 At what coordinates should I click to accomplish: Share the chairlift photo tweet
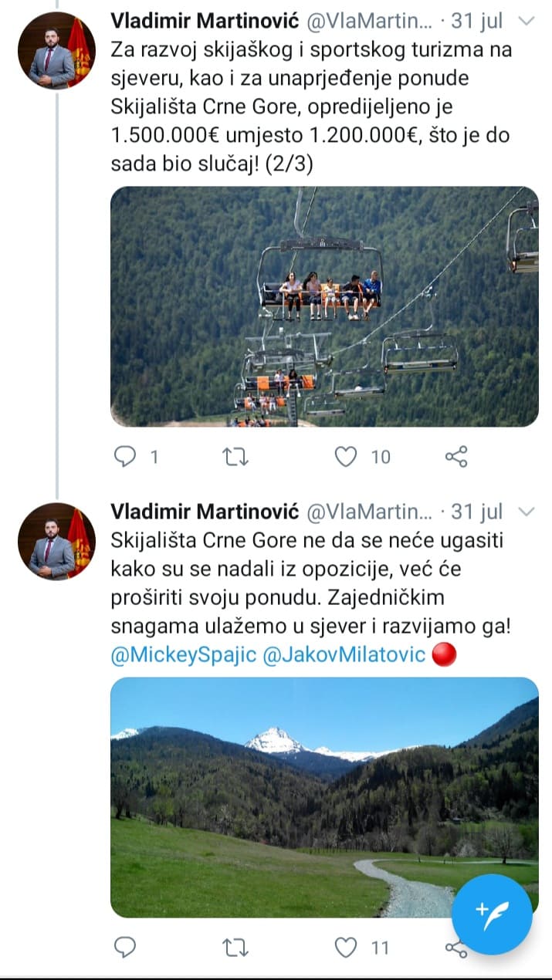tap(456, 457)
